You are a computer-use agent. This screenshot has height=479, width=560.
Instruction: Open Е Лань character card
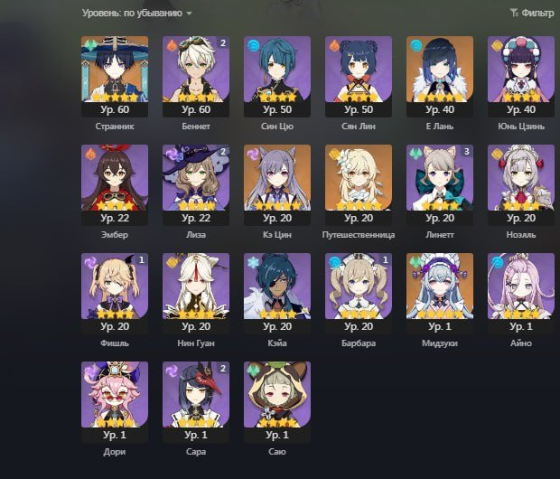(x=440, y=76)
